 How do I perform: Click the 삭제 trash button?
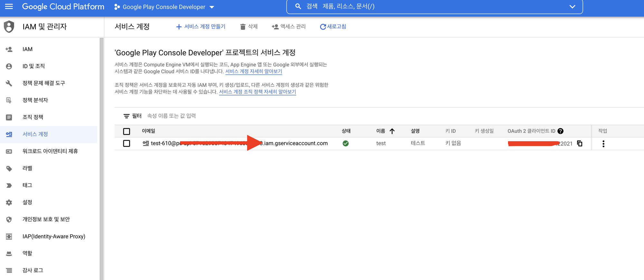pyautogui.click(x=249, y=27)
